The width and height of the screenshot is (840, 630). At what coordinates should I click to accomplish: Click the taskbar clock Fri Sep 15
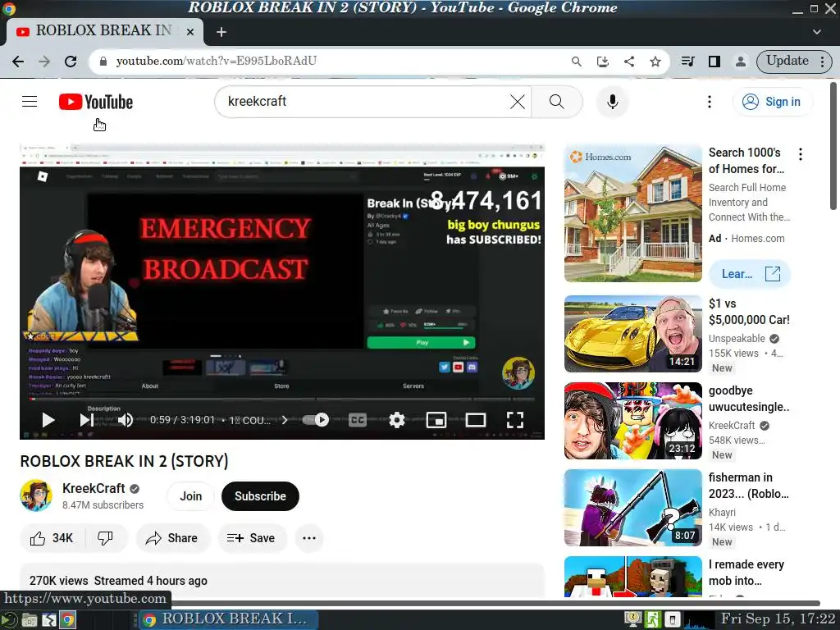pos(778,619)
